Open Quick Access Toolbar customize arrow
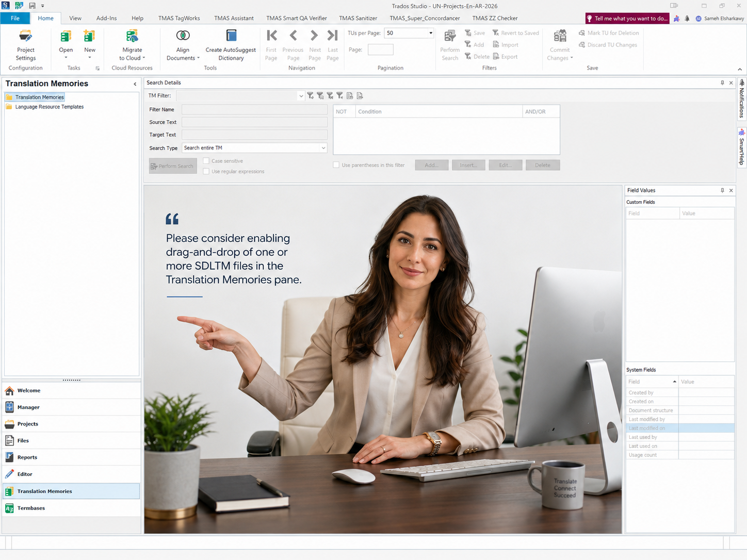747x560 pixels. pyautogui.click(x=43, y=6)
